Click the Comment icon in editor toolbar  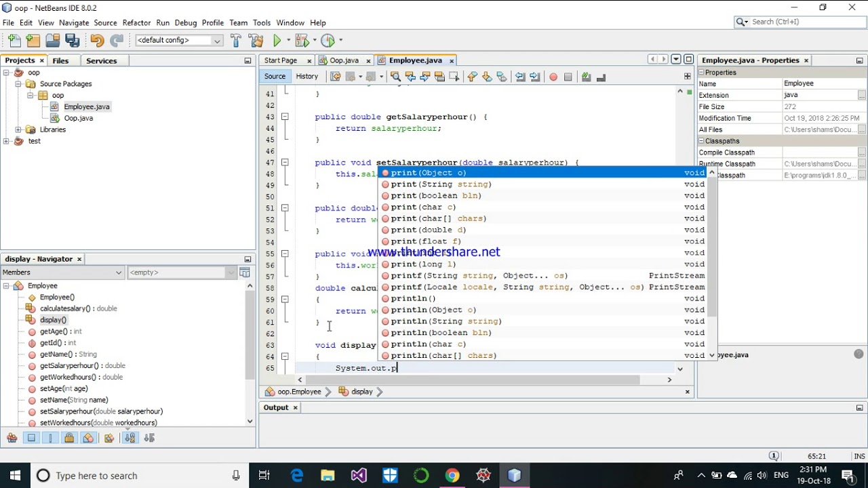click(x=587, y=77)
